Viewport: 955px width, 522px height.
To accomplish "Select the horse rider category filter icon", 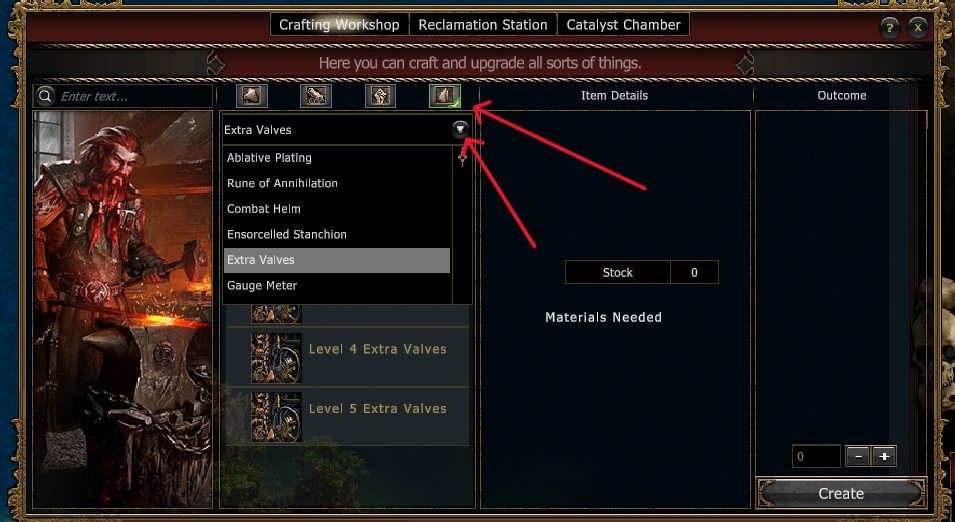I will (x=315, y=96).
